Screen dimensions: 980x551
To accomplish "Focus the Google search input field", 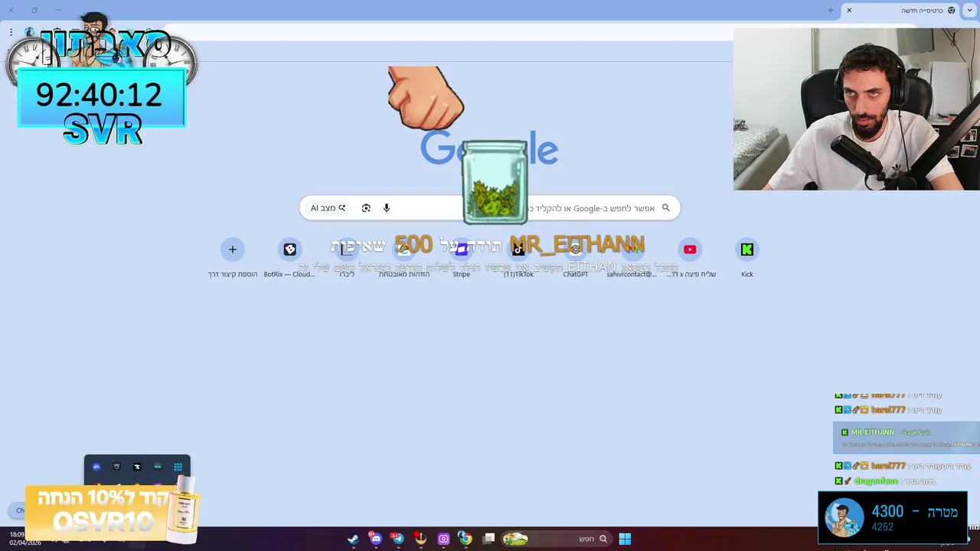I will tap(490, 208).
